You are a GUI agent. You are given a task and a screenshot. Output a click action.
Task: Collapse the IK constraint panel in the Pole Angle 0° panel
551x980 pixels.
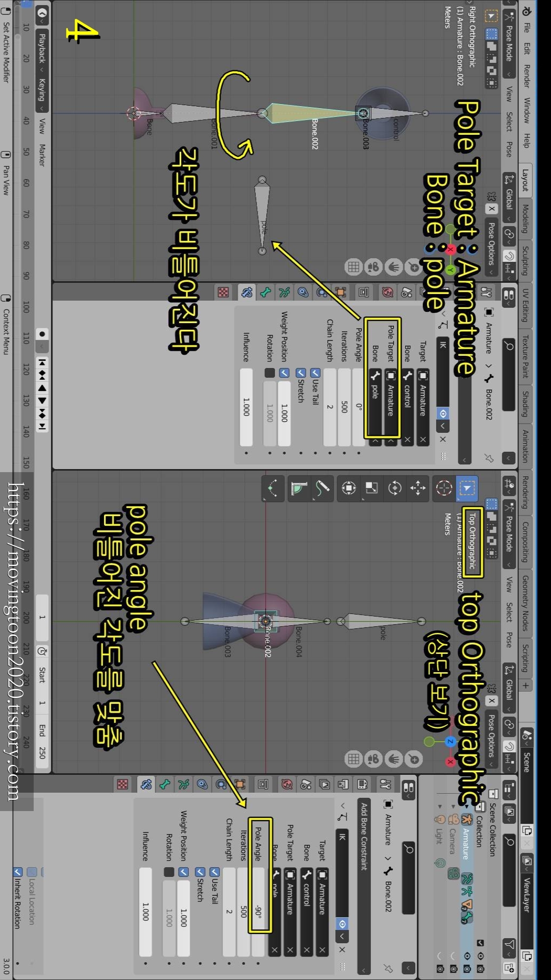[x=443, y=314]
